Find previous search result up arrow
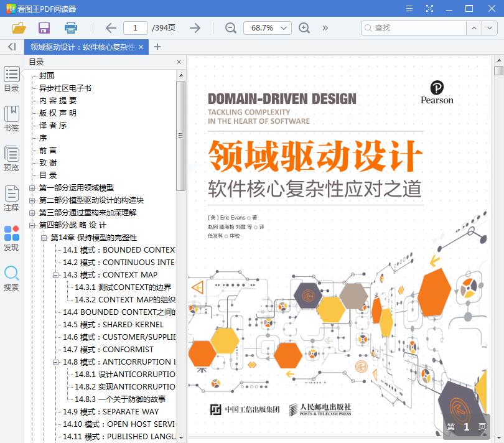The height and width of the screenshot is (443, 504). [474, 28]
